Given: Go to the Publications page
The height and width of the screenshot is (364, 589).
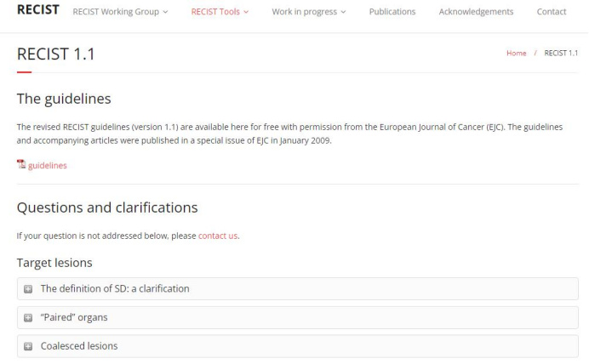Looking at the screenshot, I should (x=392, y=12).
